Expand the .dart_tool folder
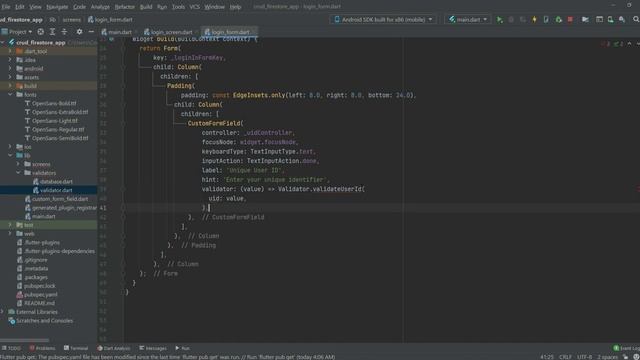Image resolution: width=640 pixels, height=360 pixels. [10, 51]
